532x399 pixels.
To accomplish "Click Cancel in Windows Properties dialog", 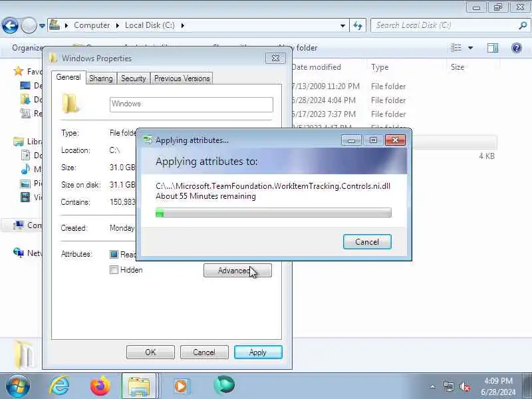I will 204,352.
